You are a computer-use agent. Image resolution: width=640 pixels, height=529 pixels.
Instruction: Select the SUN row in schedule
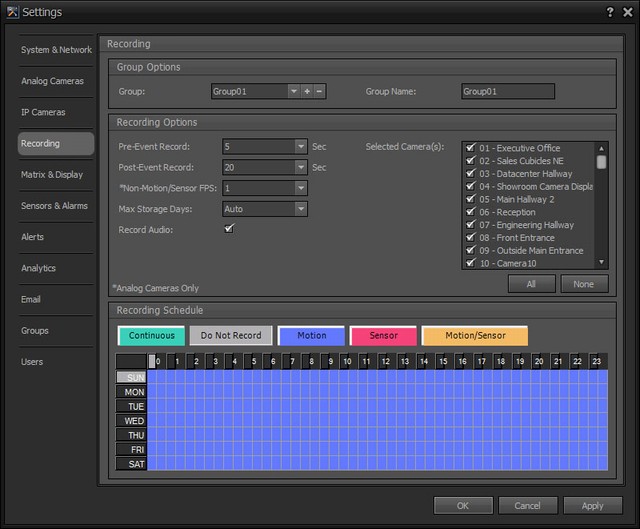[131, 377]
